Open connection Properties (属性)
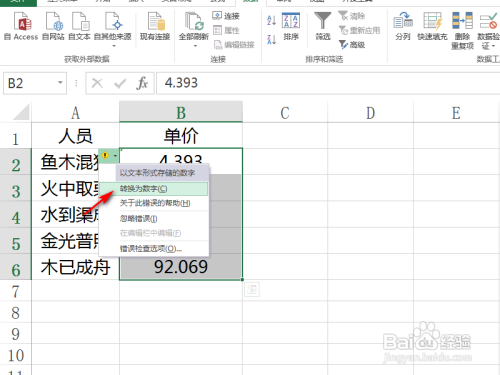This screenshot has height=375, width=500. point(226,30)
